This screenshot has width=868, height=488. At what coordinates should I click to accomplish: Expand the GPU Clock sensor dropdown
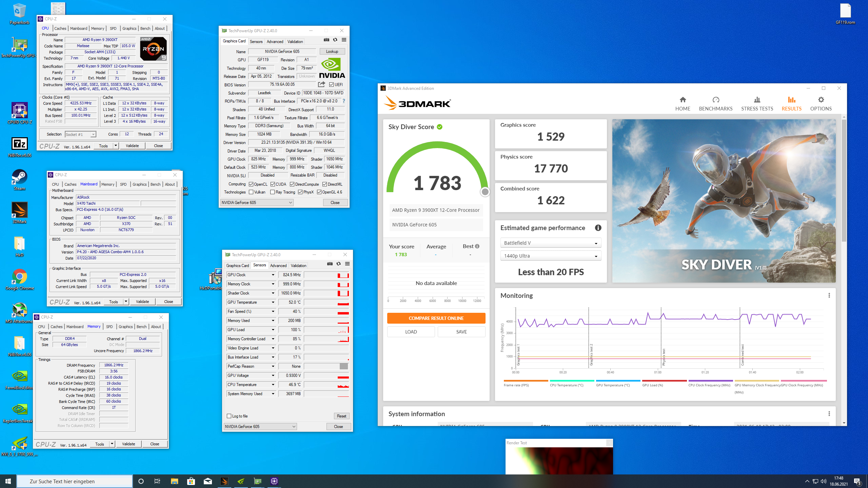point(273,275)
